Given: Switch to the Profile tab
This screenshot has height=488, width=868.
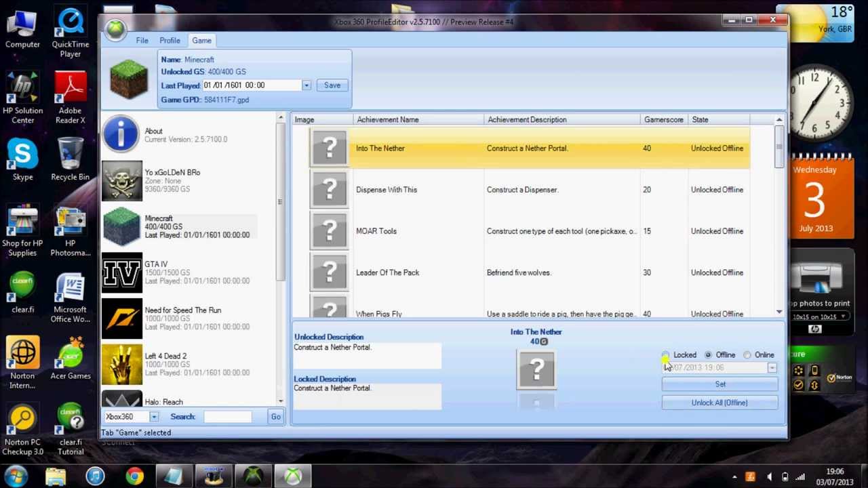Looking at the screenshot, I should tap(170, 41).
